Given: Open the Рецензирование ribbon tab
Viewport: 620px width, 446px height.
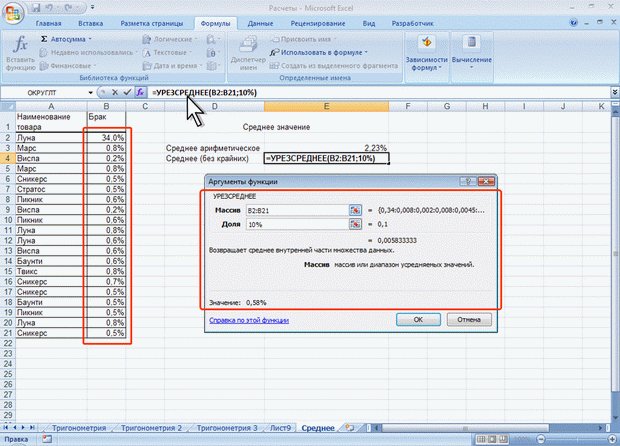Looking at the screenshot, I should coord(318,23).
